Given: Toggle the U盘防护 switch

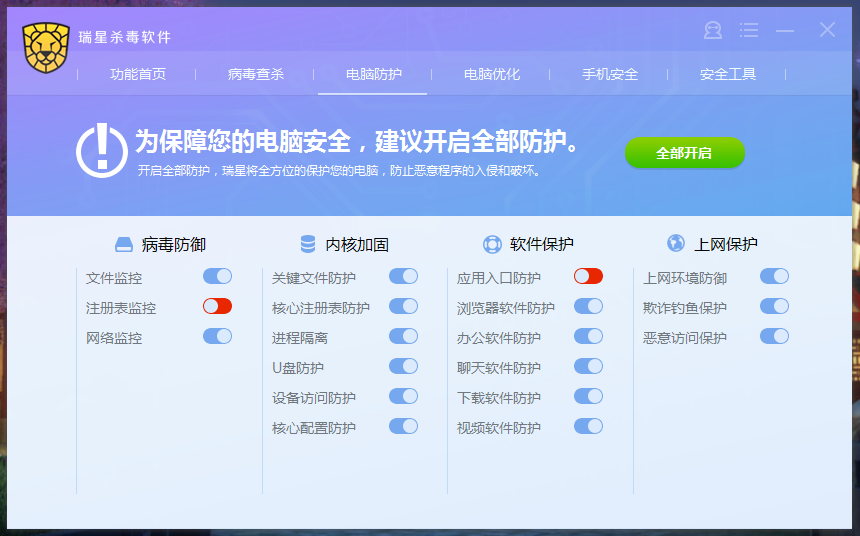Looking at the screenshot, I should pyautogui.click(x=404, y=366).
